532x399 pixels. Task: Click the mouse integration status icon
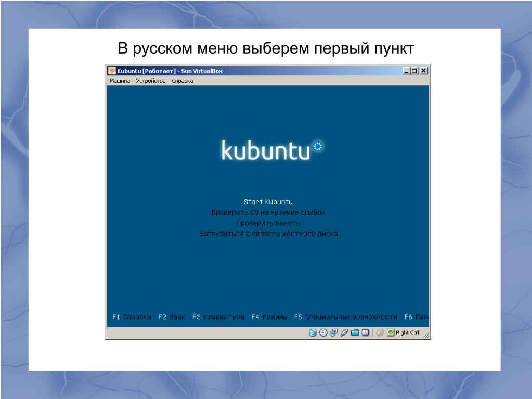[380, 332]
